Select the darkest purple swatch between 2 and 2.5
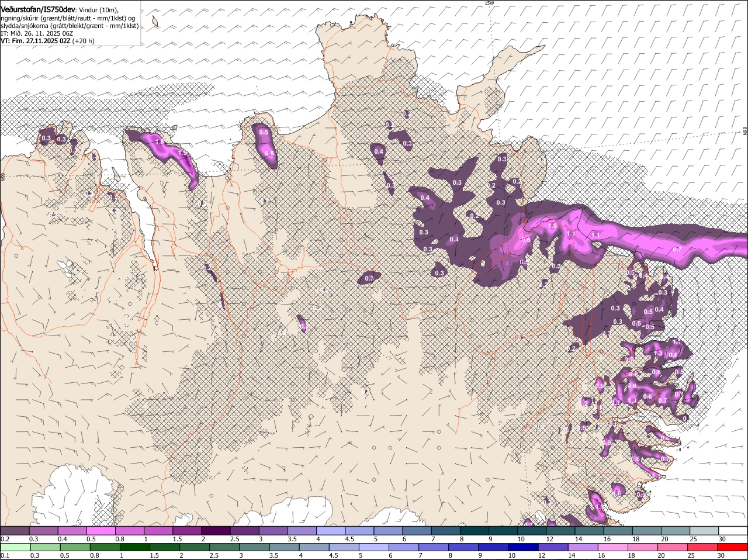The height and width of the screenshot is (560, 748). pyautogui.click(x=216, y=530)
